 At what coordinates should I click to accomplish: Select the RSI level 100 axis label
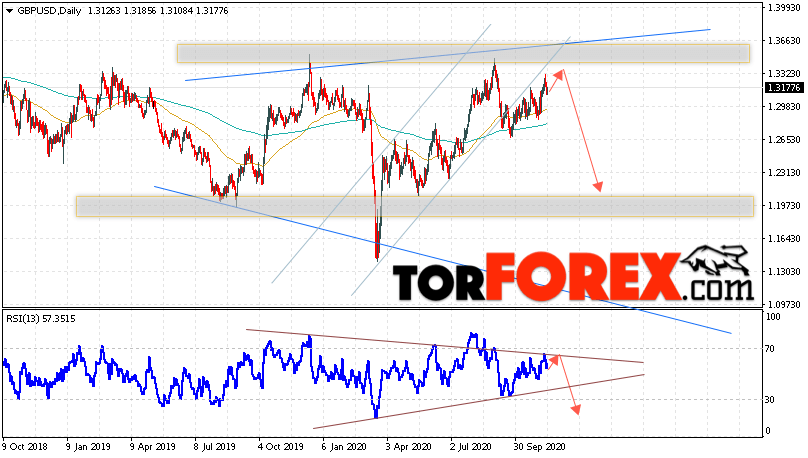pyautogui.click(x=773, y=317)
